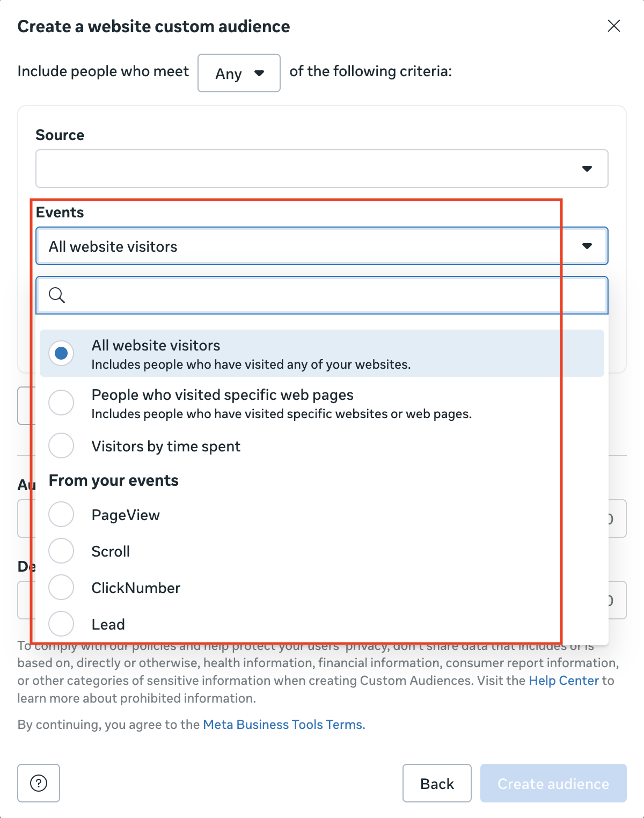Screen dimensions: 644x818
Task: Pick the ClickNumber event
Action: [61, 587]
